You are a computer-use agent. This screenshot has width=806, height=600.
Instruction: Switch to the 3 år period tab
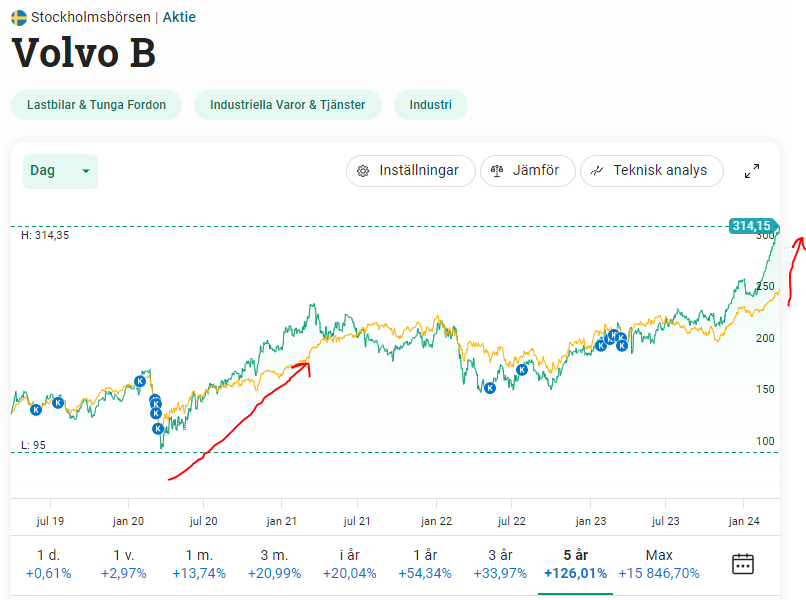click(x=500, y=564)
